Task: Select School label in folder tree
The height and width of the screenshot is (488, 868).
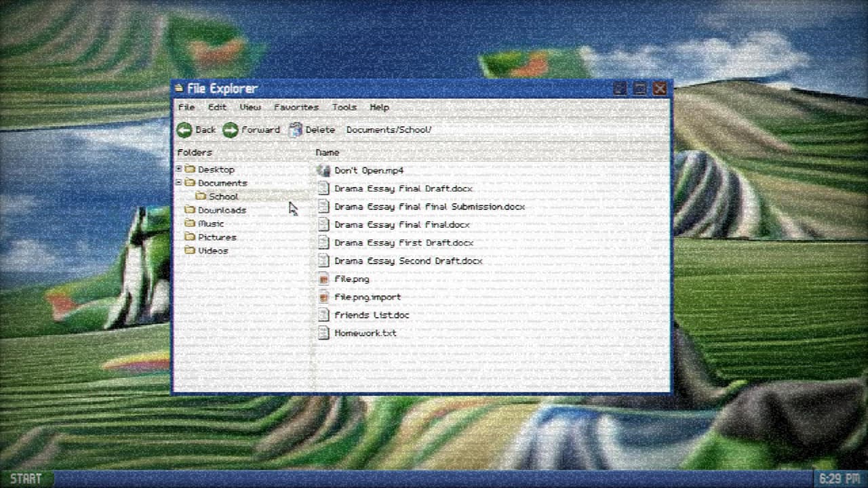Action: coord(223,197)
